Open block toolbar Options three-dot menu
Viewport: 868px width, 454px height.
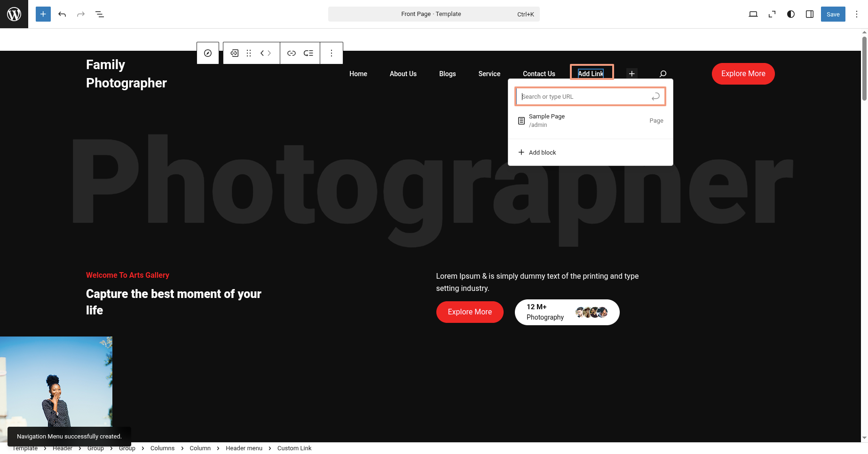tap(331, 53)
